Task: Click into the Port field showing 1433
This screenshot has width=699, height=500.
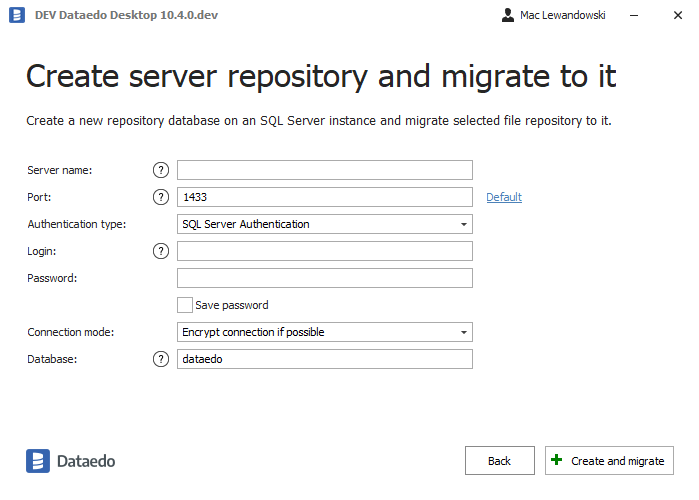Action: coord(324,197)
